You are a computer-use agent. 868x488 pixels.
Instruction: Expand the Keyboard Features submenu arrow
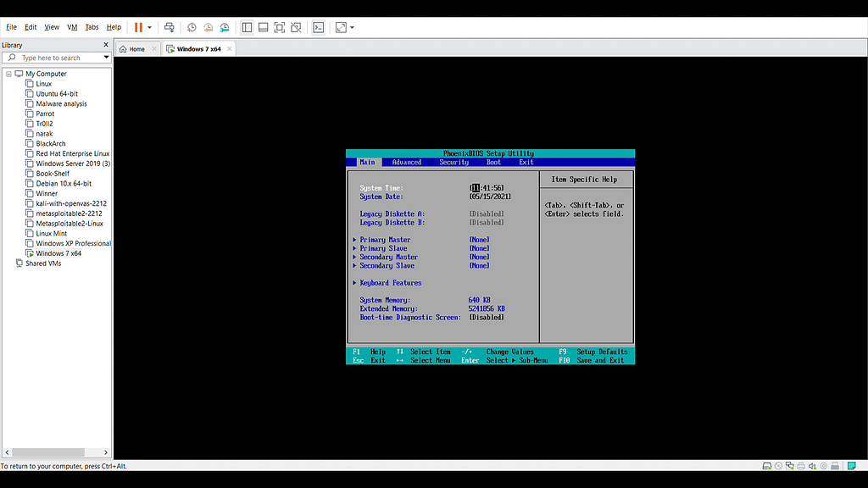click(x=354, y=283)
